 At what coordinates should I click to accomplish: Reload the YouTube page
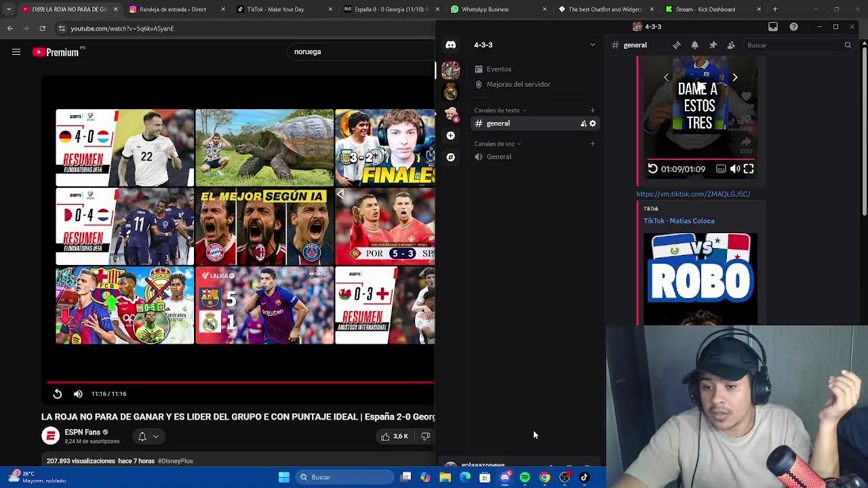42,28
